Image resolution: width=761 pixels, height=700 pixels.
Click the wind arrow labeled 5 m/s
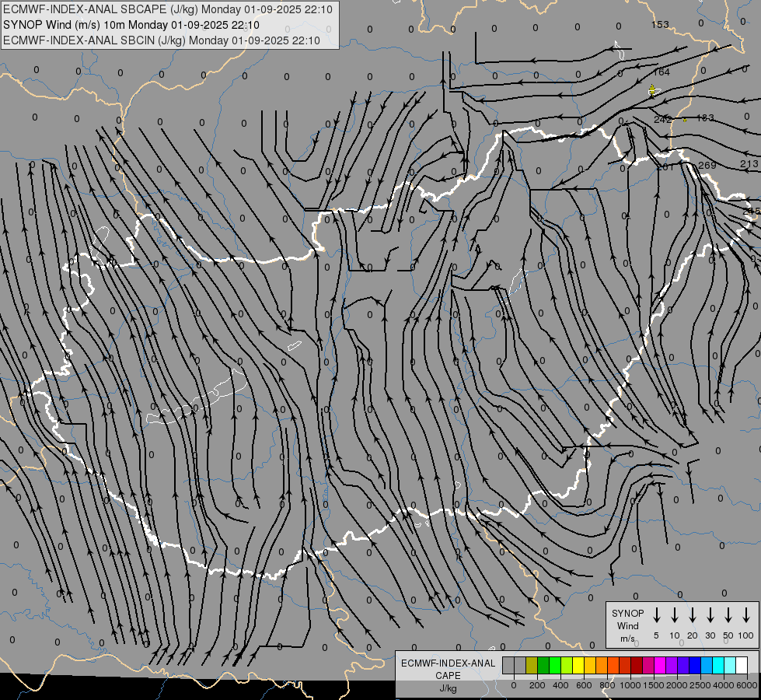pos(656,615)
